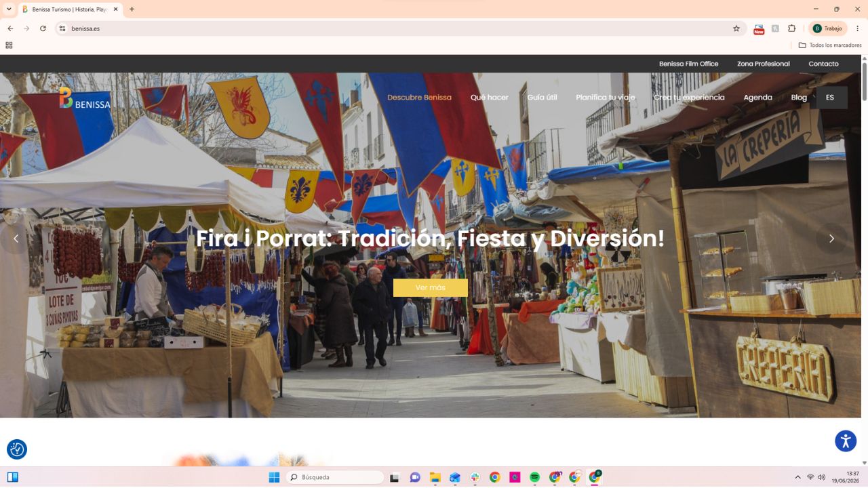The width and height of the screenshot is (868, 488).
Task: Bookmark this page with star icon
Action: tap(736, 28)
